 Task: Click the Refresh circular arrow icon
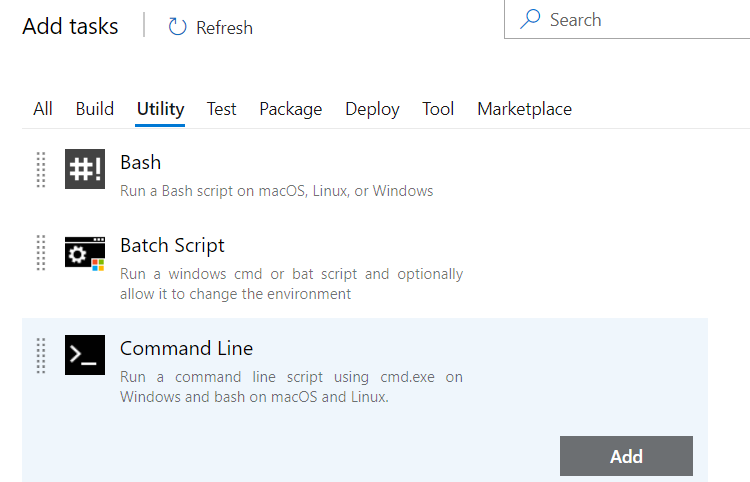(x=177, y=27)
